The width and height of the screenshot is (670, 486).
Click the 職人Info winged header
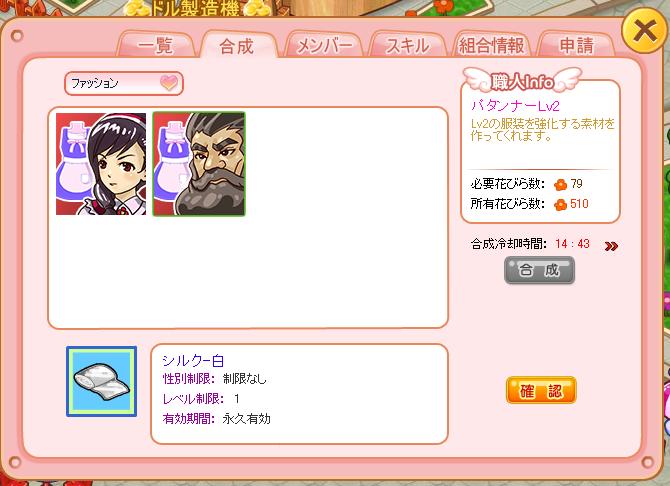click(523, 80)
